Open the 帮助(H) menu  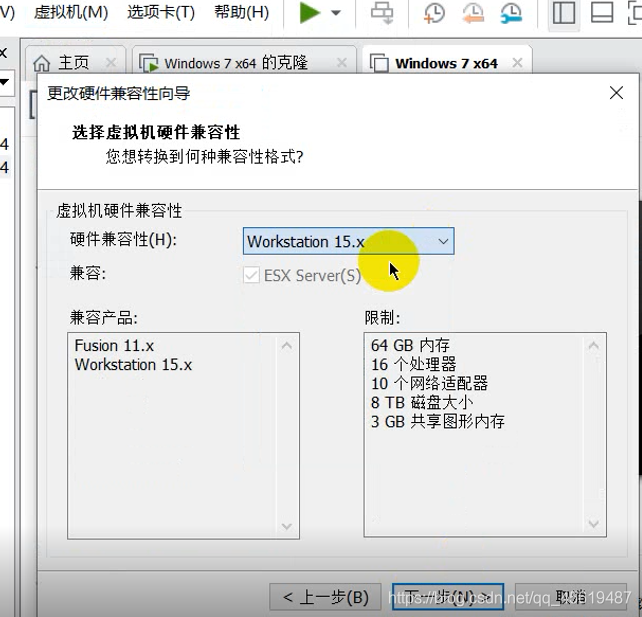(x=242, y=12)
